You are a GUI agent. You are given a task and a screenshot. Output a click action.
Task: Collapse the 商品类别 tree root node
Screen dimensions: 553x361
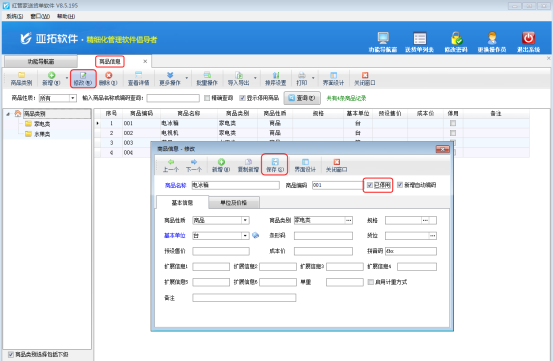[8, 114]
